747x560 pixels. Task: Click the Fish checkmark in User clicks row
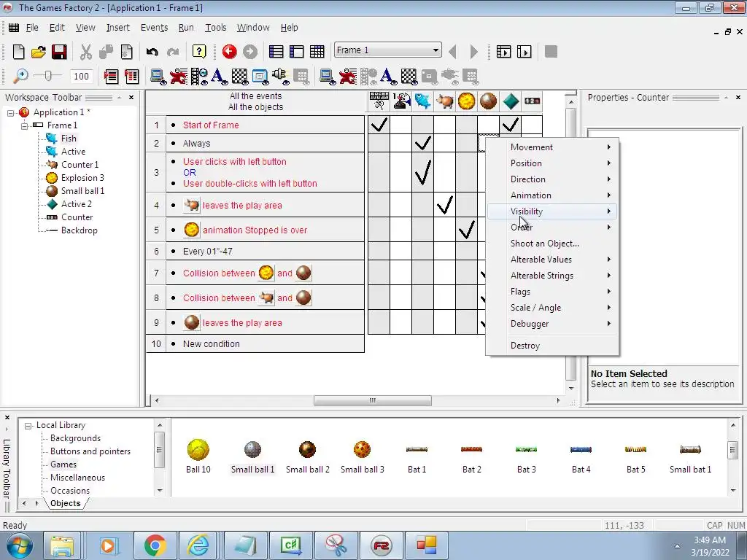pyautogui.click(x=422, y=172)
